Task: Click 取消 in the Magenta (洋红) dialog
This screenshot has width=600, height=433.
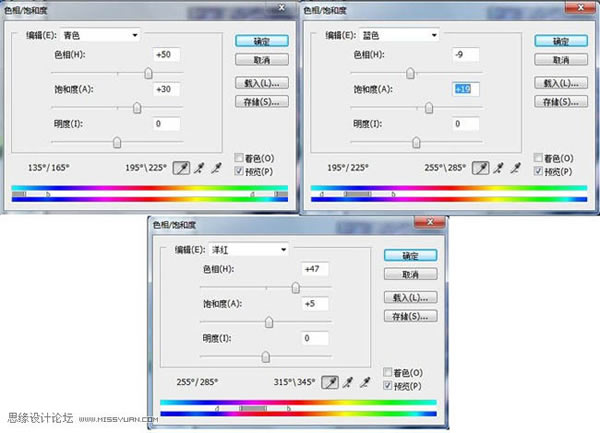Action: [411, 274]
